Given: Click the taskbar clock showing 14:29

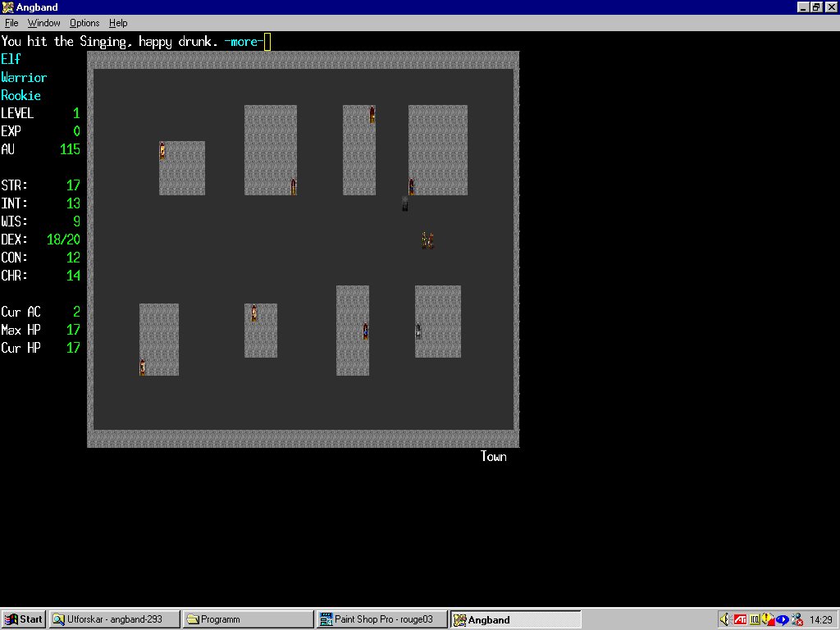Looking at the screenshot, I should pos(820,620).
